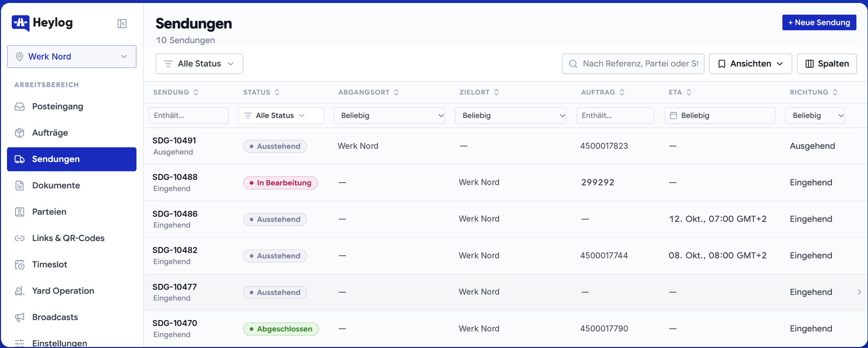Open the Abgangsort Beliebig dropdown
868x348 pixels.
click(389, 116)
